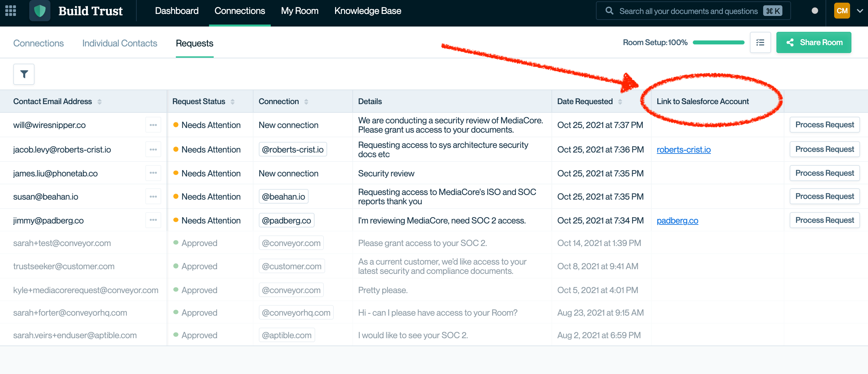The width and height of the screenshot is (868, 374).
Task: Open more options for will@wiresnipper.co
Action: click(153, 125)
